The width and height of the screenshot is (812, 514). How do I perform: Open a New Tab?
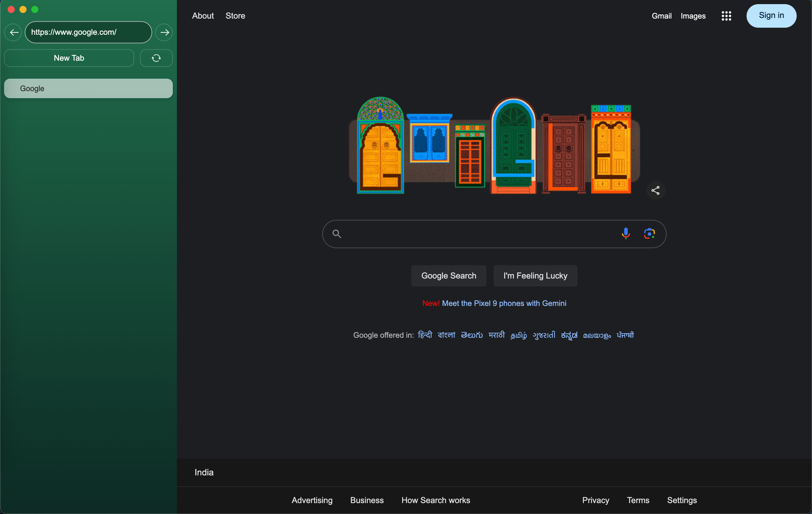click(x=69, y=58)
